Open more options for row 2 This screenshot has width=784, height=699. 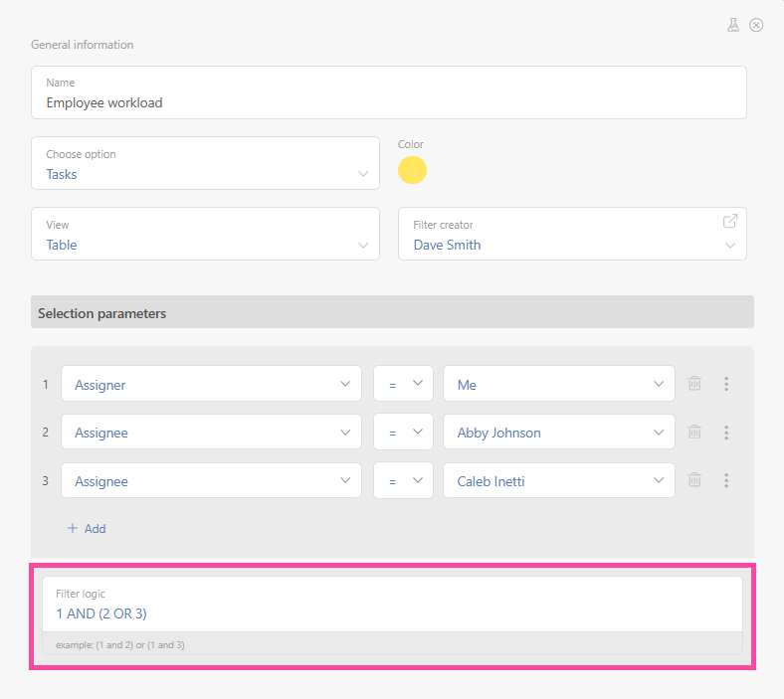(726, 433)
